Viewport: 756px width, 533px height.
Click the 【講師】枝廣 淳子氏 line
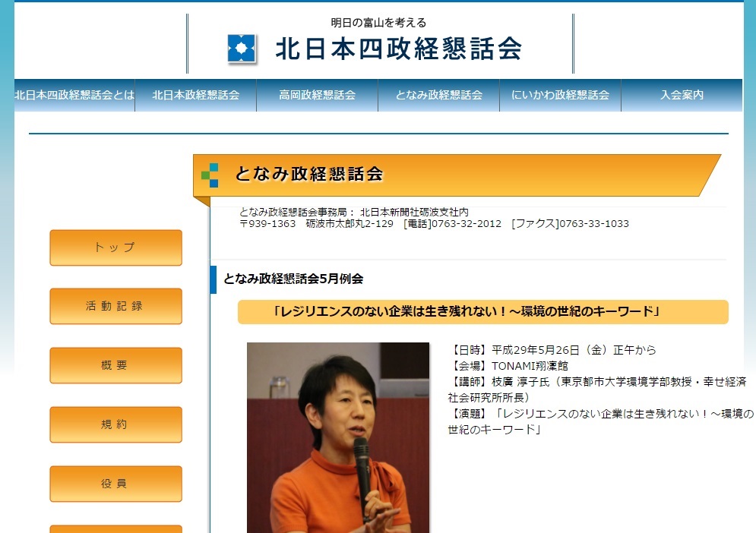pos(597,389)
